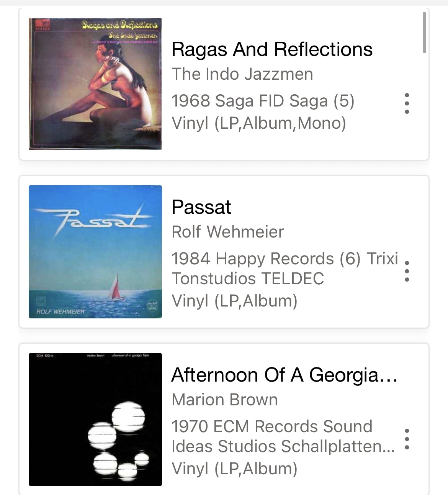The image size is (448, 495).
Task: Click the Vinyl (LP,Album,Mono) format text
Action: [259, 123]
